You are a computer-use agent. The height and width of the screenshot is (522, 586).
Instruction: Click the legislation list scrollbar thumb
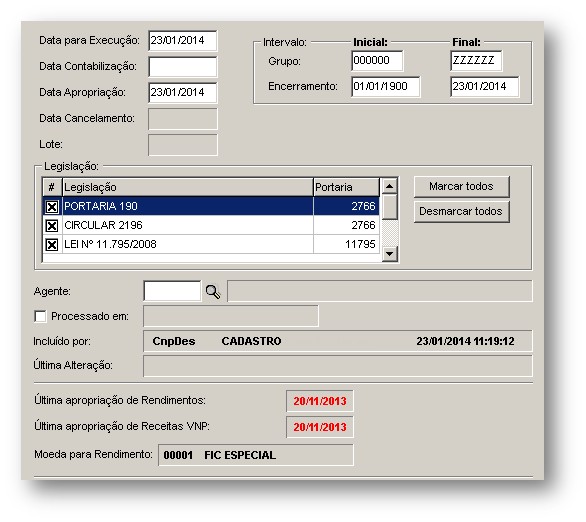coord(389,206)
